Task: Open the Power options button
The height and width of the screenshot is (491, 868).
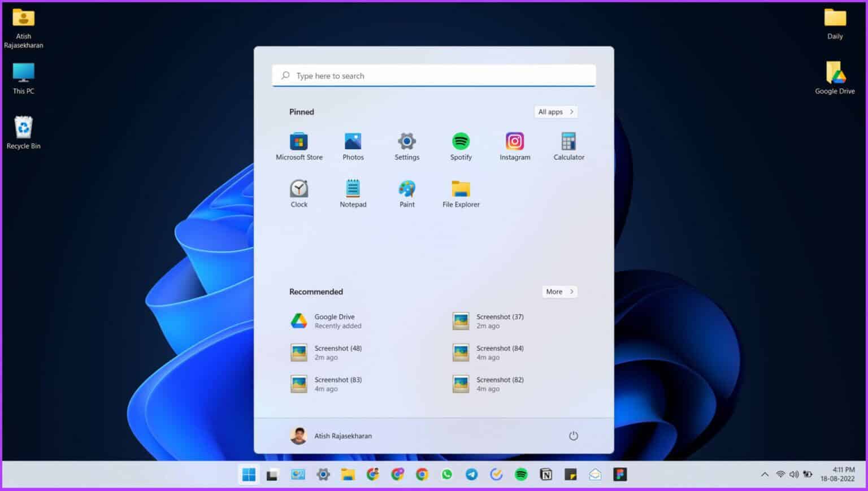Action: [573, 436]
